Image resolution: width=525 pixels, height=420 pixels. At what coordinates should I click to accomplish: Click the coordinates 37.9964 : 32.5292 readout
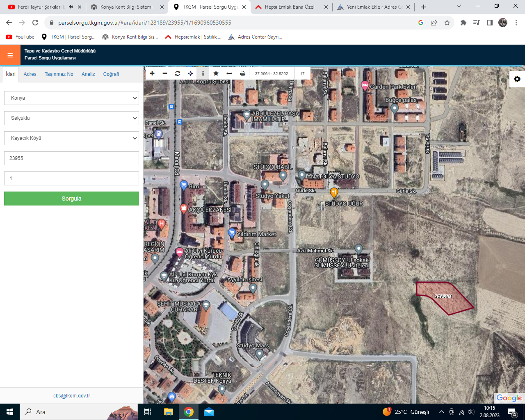[x=272, y=74]
